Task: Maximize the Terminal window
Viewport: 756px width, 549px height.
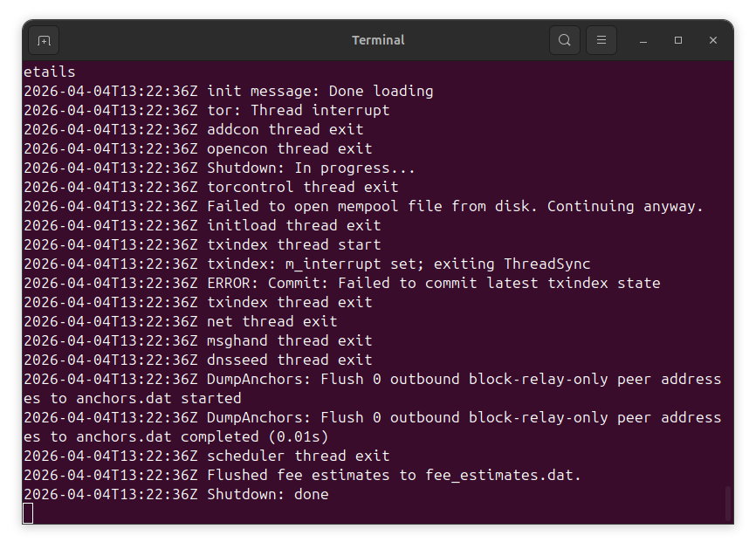Action: [678, 40]
